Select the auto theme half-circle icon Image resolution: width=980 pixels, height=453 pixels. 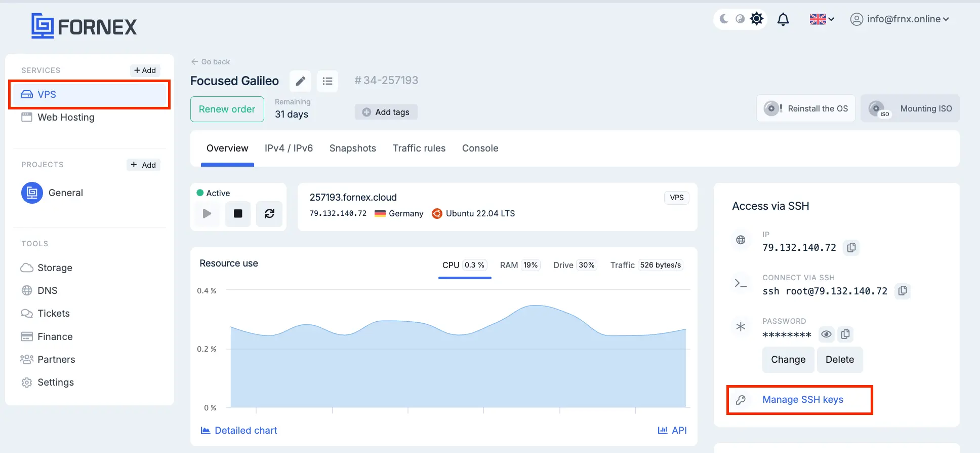point(740,19)
